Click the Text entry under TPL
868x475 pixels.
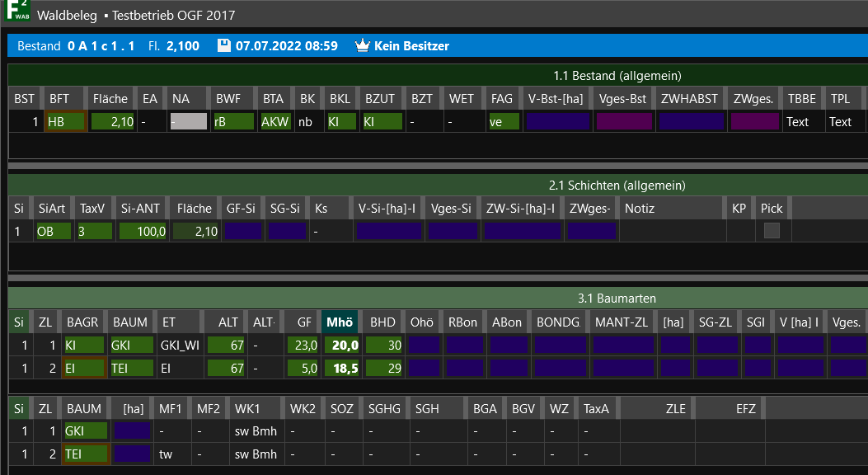point(840,122)
